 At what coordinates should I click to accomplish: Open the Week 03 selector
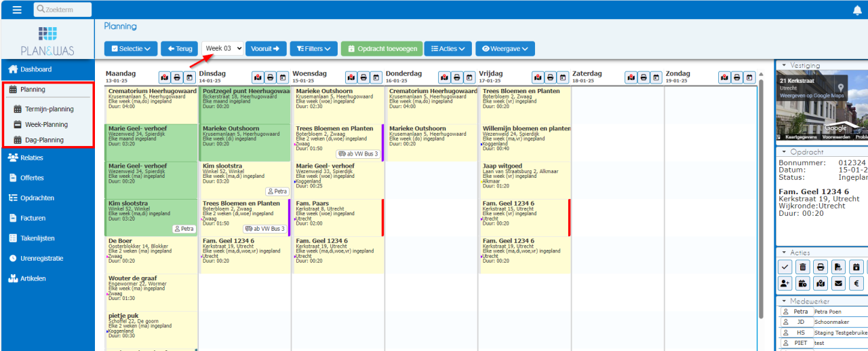pos(222,49)
